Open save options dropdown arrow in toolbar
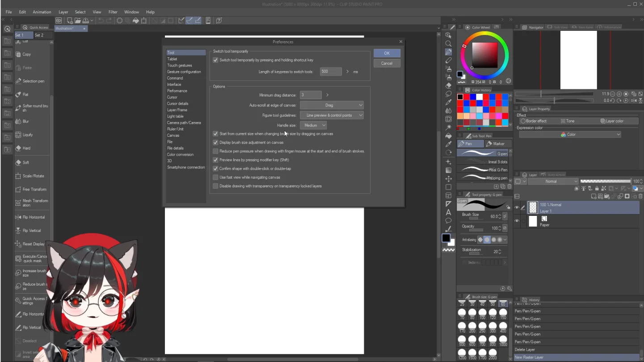Screen dimensions: 644x362 pyautogui.click(x=92, y=21)
